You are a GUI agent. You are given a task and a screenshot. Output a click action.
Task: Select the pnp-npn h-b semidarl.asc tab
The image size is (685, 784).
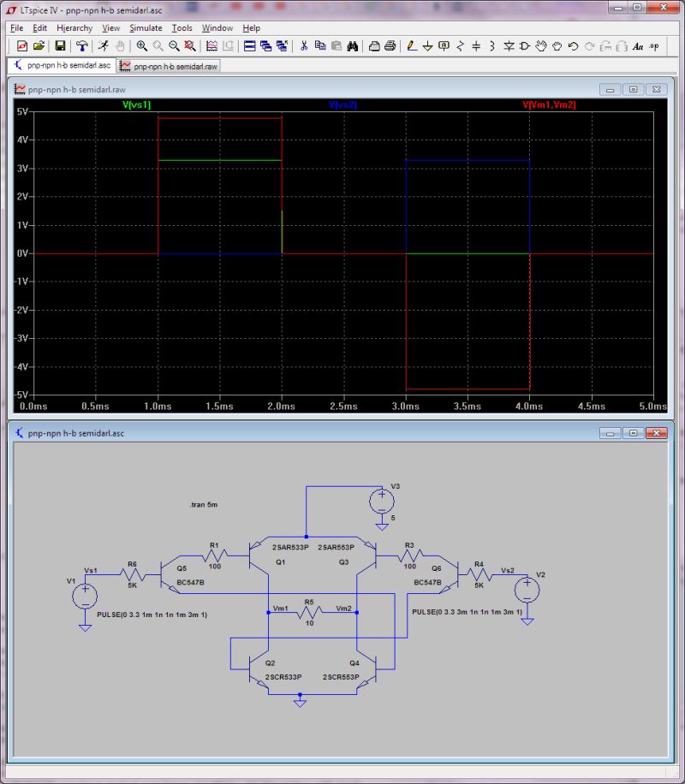coord(64,64)
